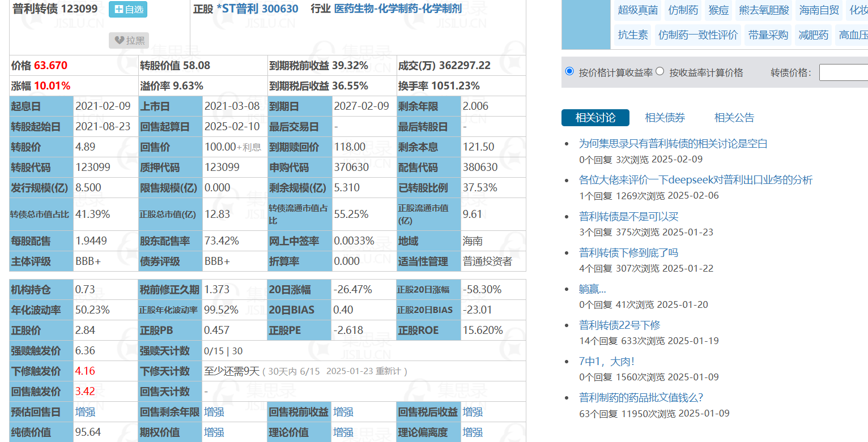Open post 普利转债下修到底了吗

click(629, 252)
